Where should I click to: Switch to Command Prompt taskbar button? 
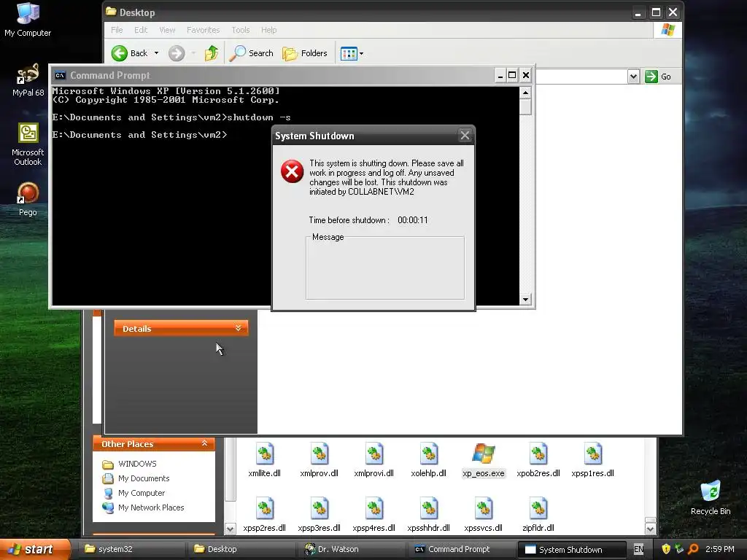coord(462,549)
